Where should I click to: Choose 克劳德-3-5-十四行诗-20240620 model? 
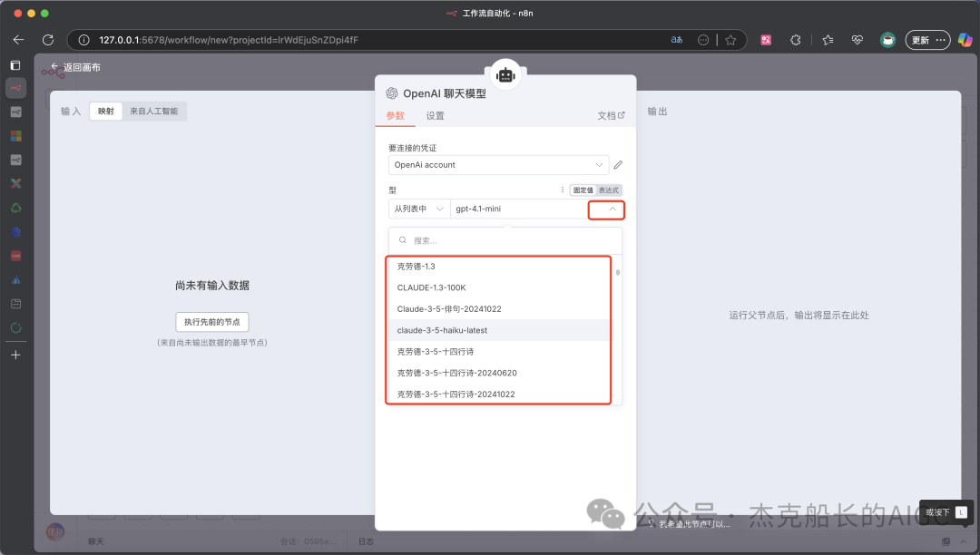coord(498,373)
